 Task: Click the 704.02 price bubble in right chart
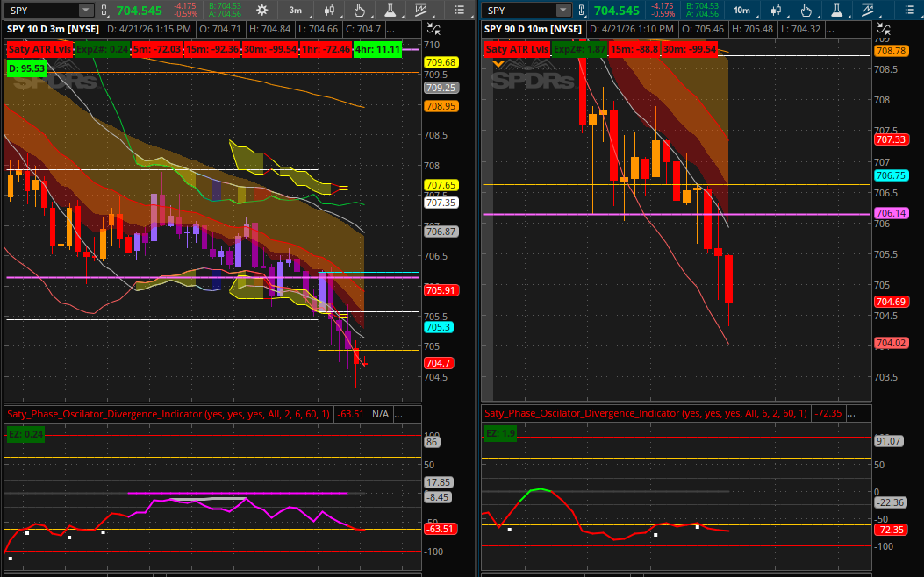(x=891, y=343)
